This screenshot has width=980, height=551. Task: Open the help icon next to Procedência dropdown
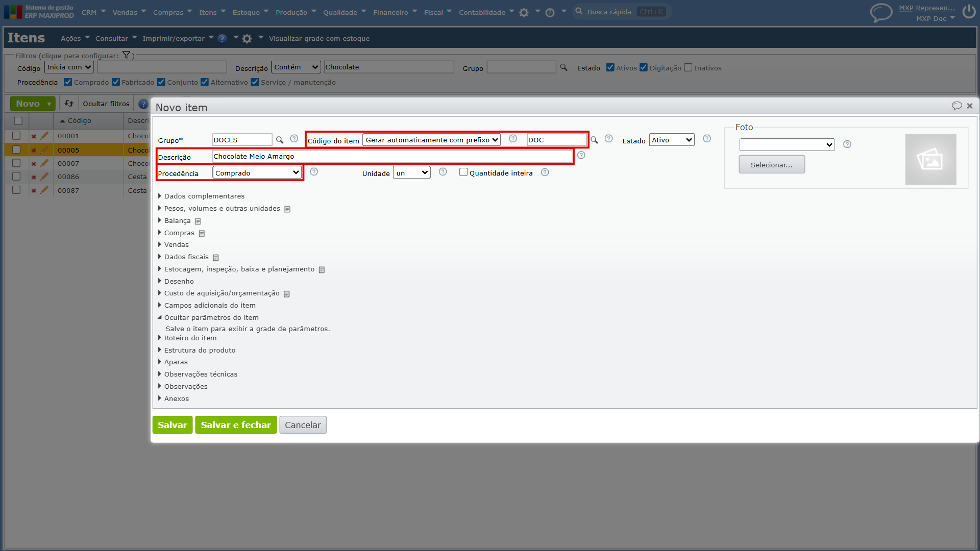tap(314, 172)
